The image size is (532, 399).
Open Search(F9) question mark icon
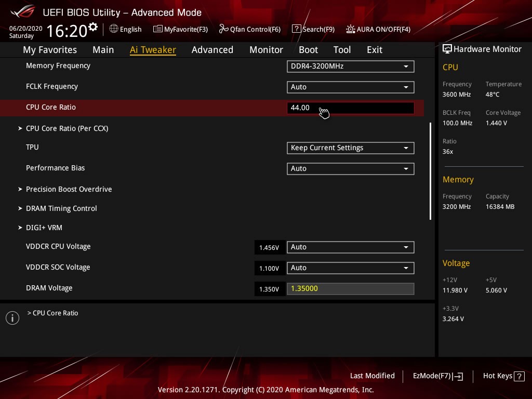297,29
